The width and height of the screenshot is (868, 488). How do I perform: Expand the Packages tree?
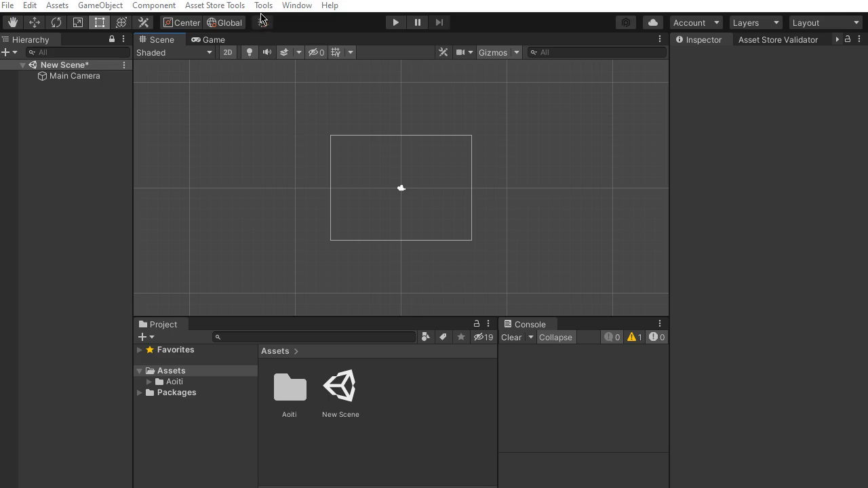(x=140, y=392)
